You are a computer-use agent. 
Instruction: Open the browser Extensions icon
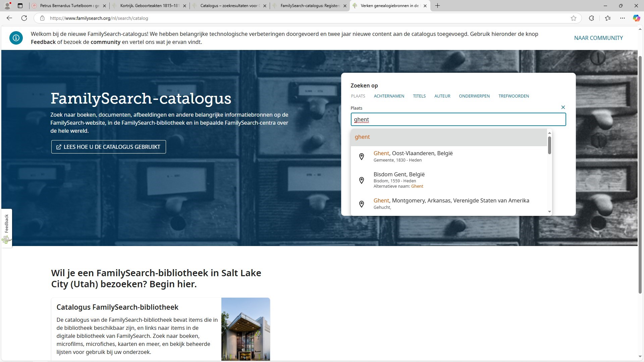coord(591,18)
